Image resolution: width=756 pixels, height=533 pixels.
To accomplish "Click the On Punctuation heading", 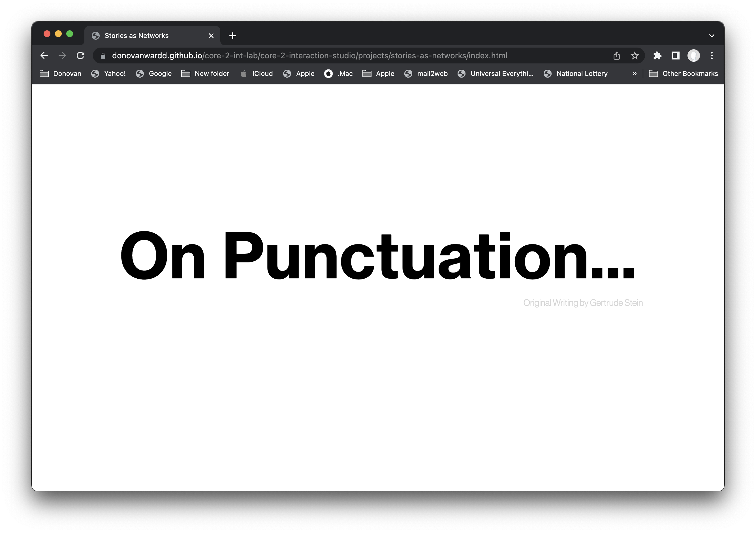I will 377,256.
